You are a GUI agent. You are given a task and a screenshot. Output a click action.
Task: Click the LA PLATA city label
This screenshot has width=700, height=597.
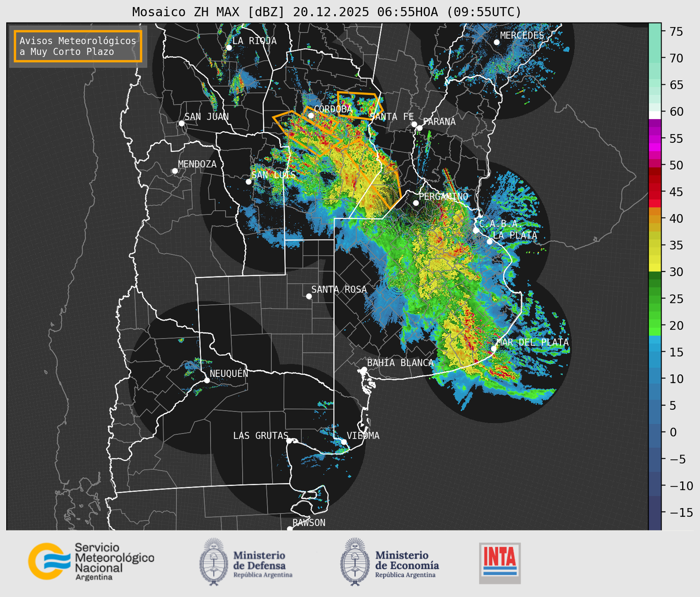tap(515, 235)
